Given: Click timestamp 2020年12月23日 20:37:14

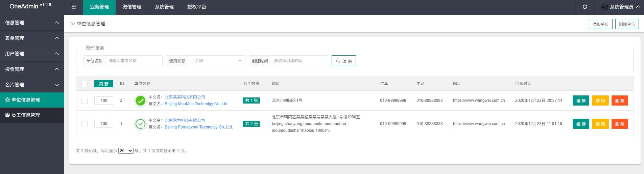Looking at the screenshot, I should [539, 100].
